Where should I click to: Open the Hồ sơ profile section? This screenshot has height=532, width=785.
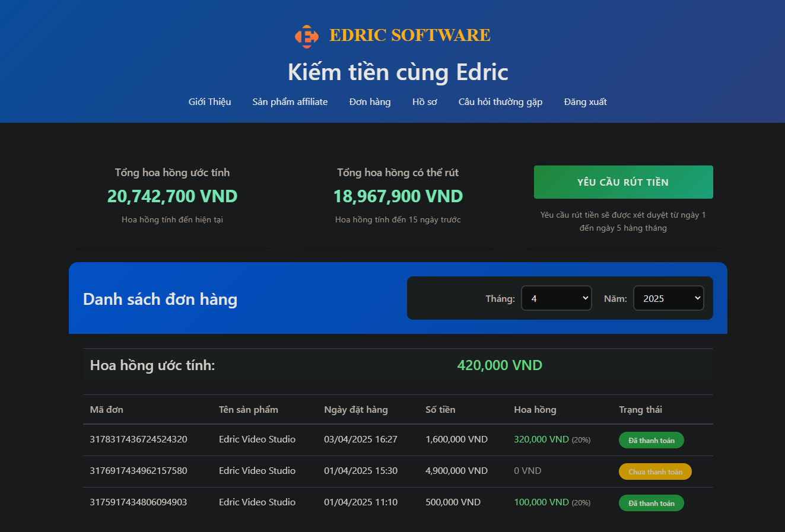(x=424, y=101)
